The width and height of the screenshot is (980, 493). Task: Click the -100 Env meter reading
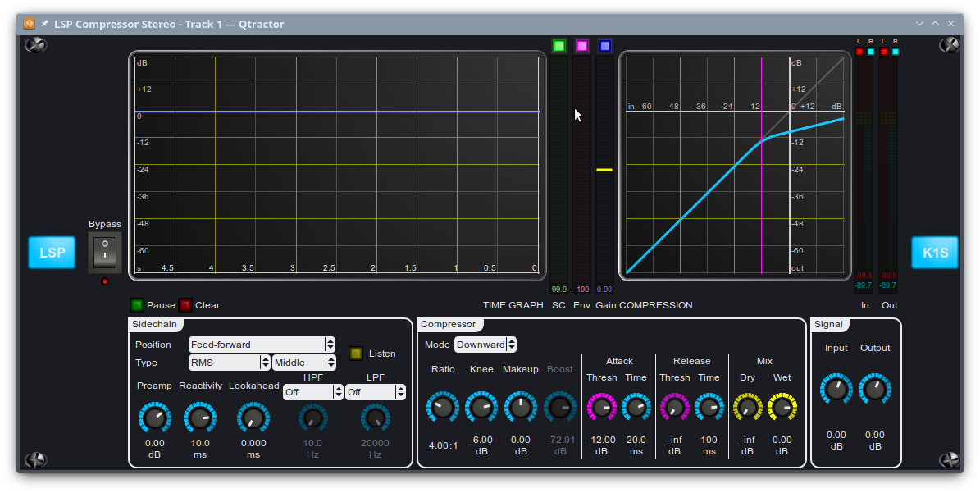click(x=582, y=290)
